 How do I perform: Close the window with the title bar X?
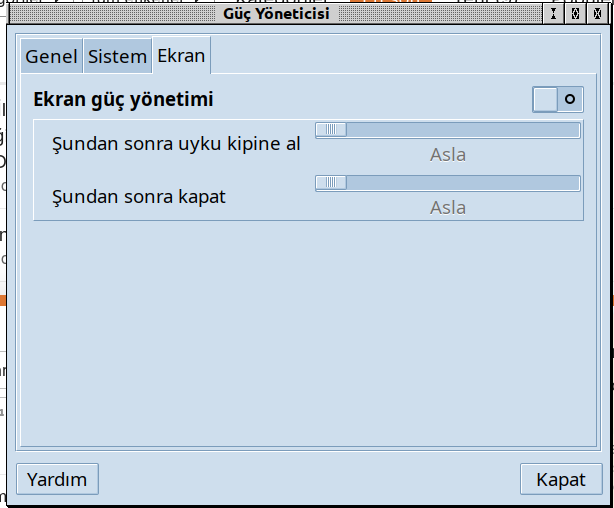tap(598, 14)
